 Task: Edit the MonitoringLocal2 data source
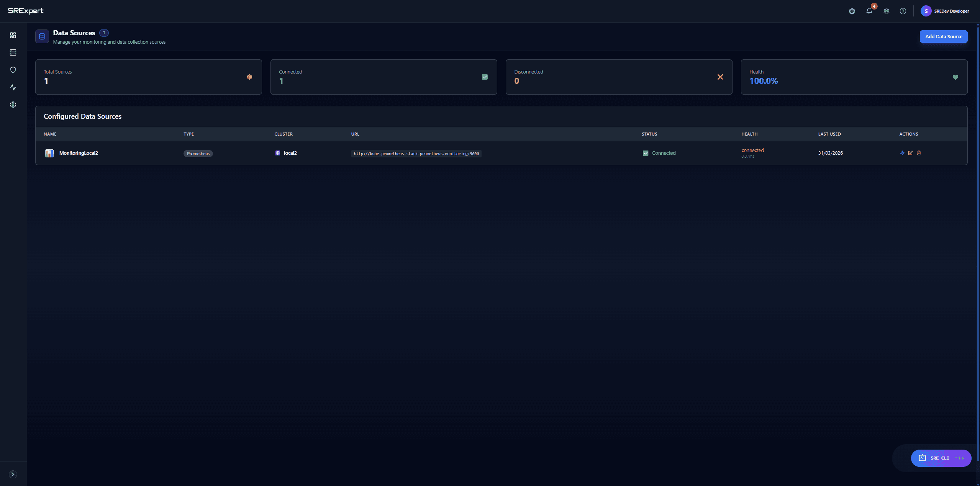[x=910, y=153]
